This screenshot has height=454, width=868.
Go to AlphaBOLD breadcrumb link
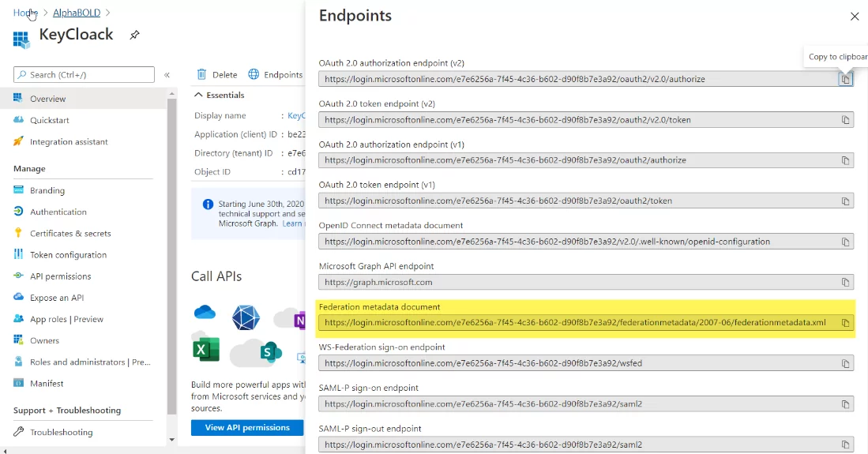(x=77, y=13)
